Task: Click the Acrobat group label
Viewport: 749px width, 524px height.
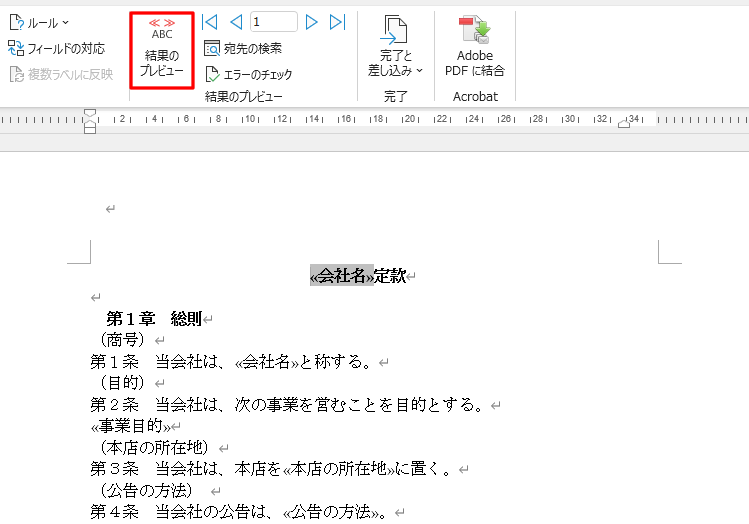Action: click(x=475, y=96)
